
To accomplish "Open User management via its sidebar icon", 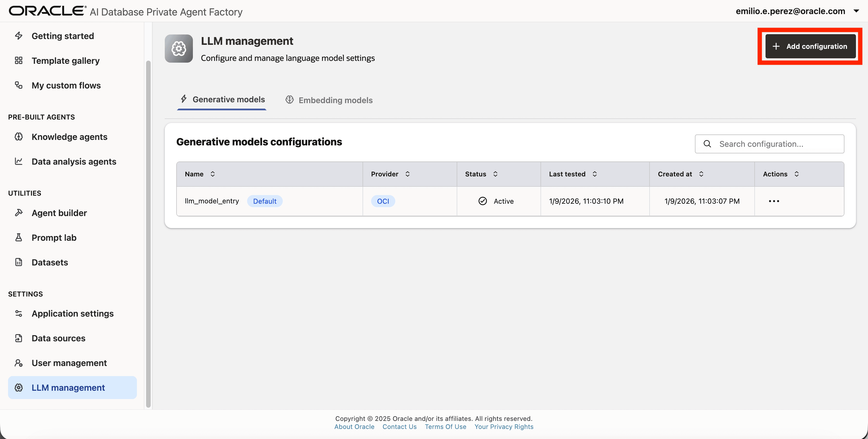I will click(19, 363).
